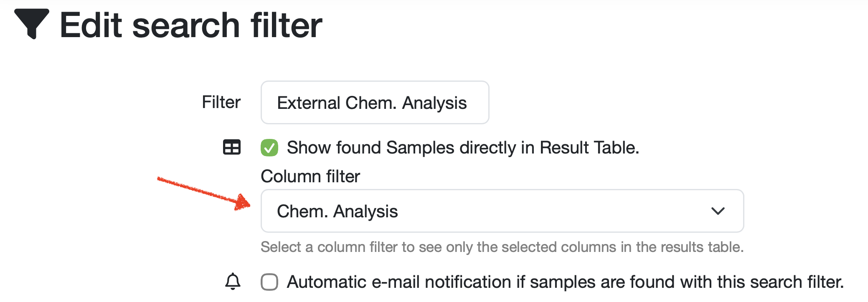Click the green checkmark icon

point(269,148)
